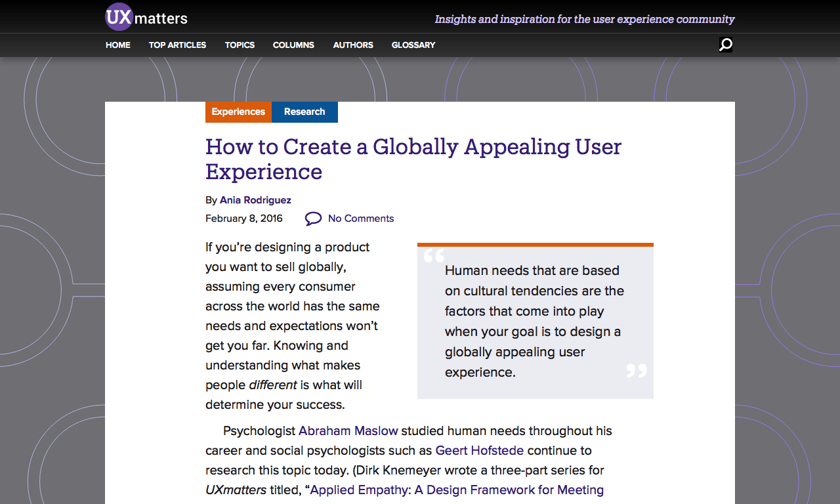This screenshot has height=504, width=840.
Task: Click the date February 8, 2016
Action: click(x=244, y=219)
